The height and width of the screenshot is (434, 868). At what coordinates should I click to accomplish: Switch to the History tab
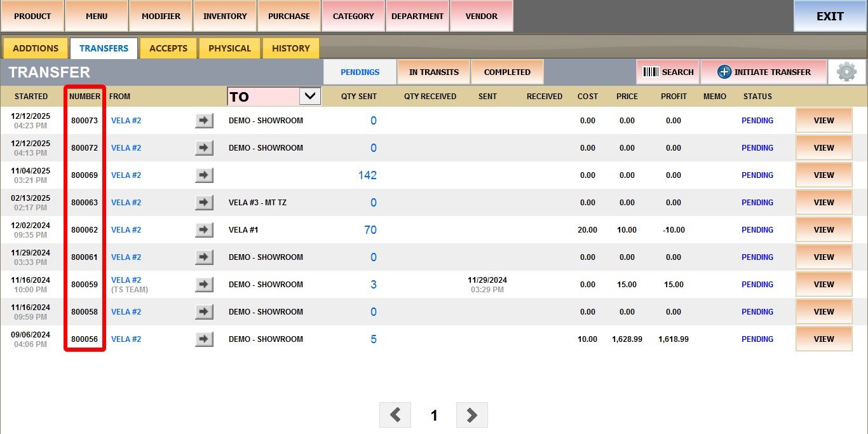point(290,48)
